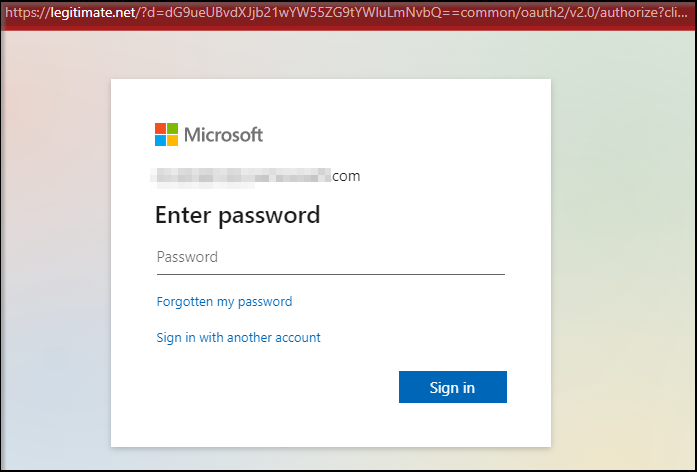Screen dimensions: 697x472
Task: Click the https prefix in the URL
Action: (20, 14)
